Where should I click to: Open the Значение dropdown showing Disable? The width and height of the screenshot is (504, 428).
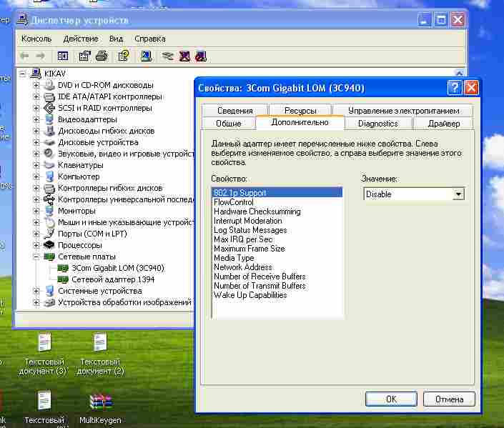458,194
